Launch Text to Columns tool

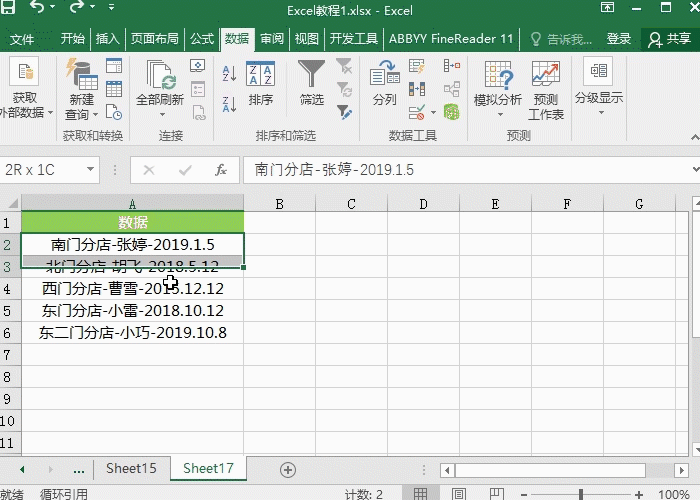coord(384,83)
